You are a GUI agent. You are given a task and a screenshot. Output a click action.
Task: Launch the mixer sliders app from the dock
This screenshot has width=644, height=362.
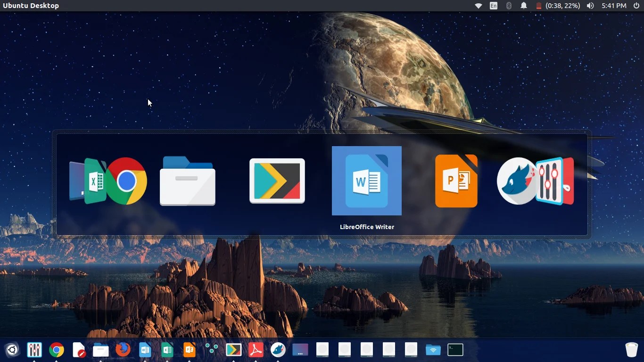[34, 350]
